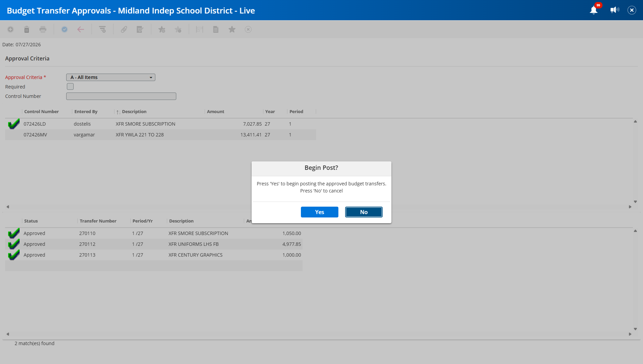Click the Add (plus) toolbar icon
643x364 pixels.
coord(10,29)
